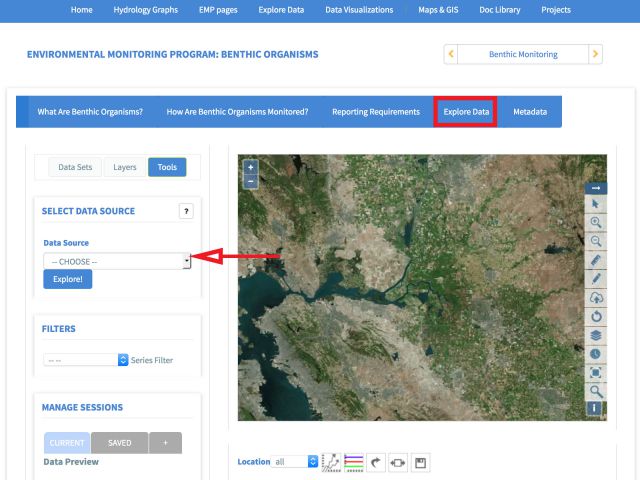The height and width of the screenshot is (480, 640).
Task: Click the info 'i' map icon
Action: pyautogui.click(x=594, y=408)
